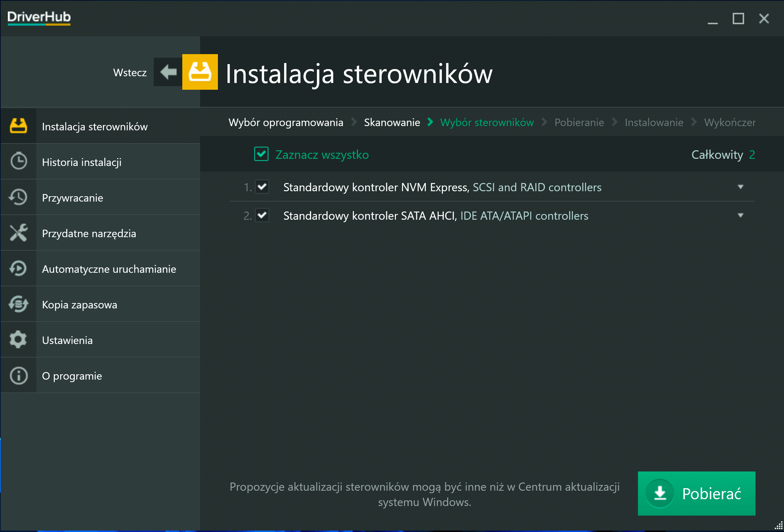Select the Przywracanie restore icon
The height and width of the screenshot is (532, 784).
pyautogui.click(x=19, y=197)
